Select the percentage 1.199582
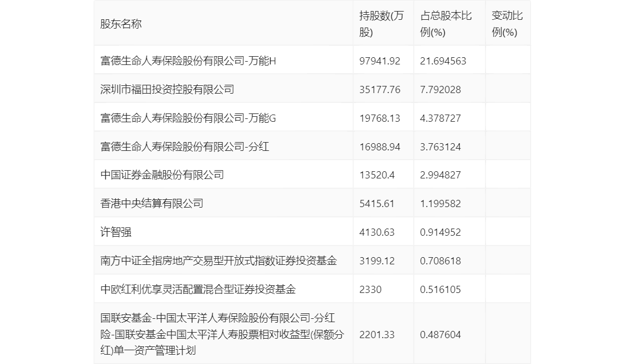Image resolution: width=625 pixels, height=364 pixels. [440, 204]
